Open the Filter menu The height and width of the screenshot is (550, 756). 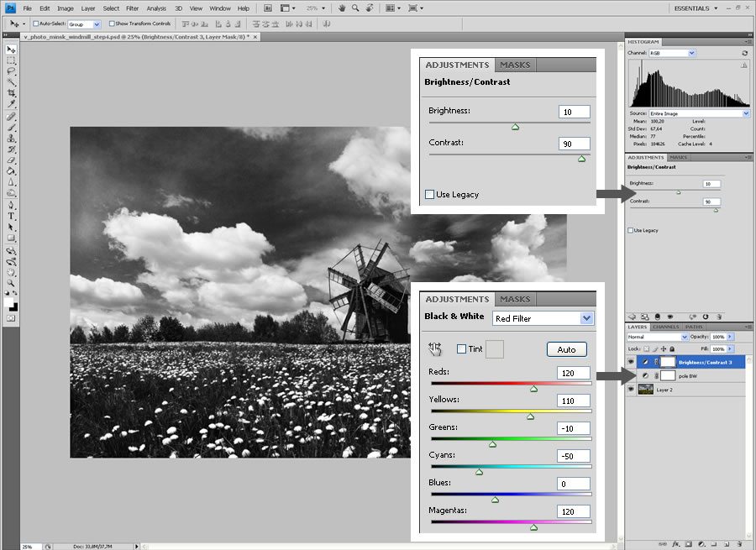click(x=132, y=8)
